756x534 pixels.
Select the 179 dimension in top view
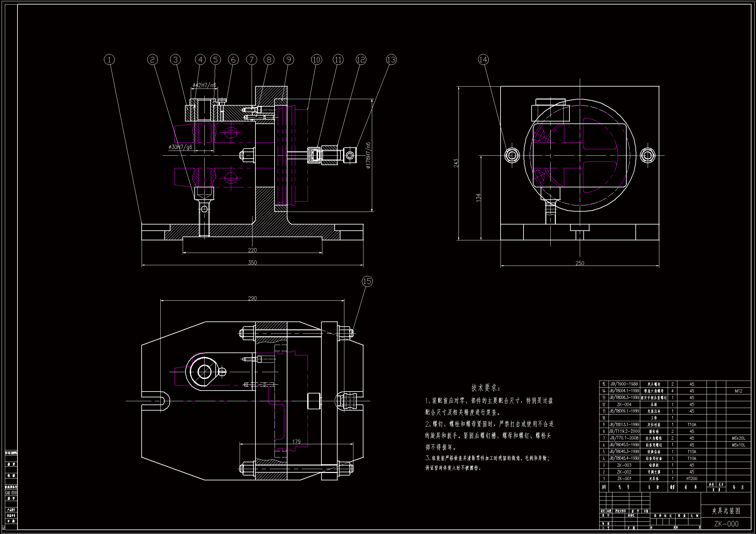pos(296,442)
